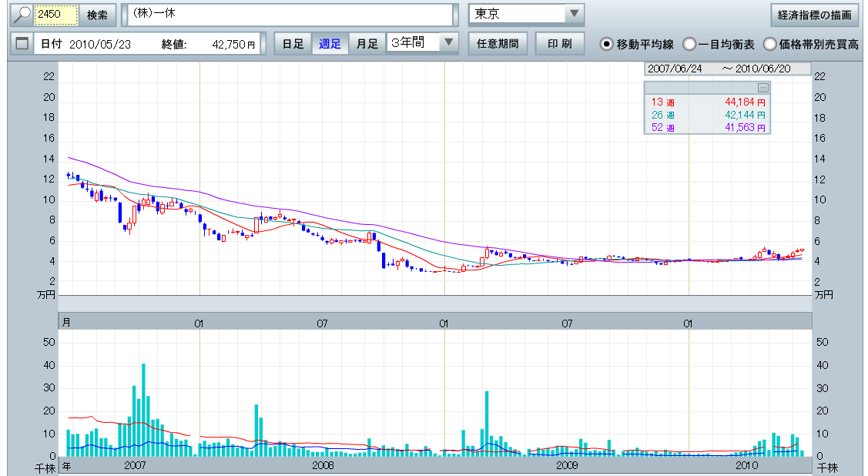Open 経済指標の描画 economic indicators button
Viewport: 868px width, 476px height.
(814, 15)
